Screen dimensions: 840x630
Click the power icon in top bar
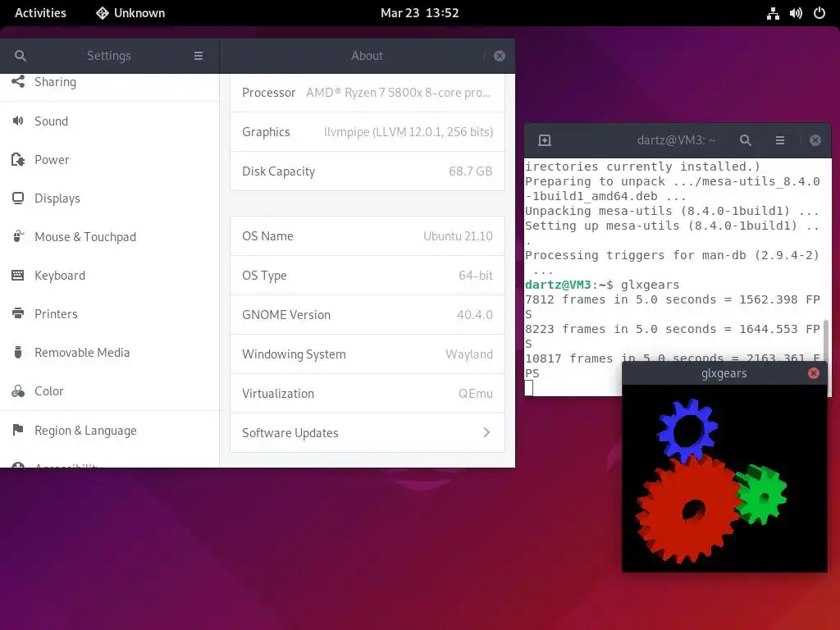coord(819,13)
